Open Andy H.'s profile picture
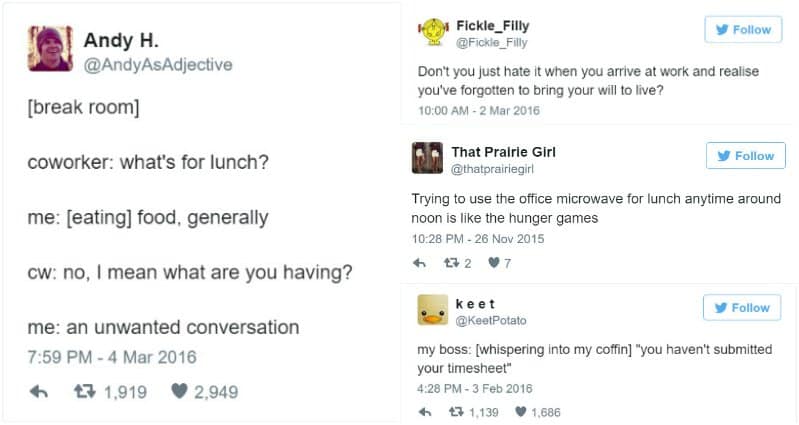This screenshot has height=425, width=799. pos(49,49)
